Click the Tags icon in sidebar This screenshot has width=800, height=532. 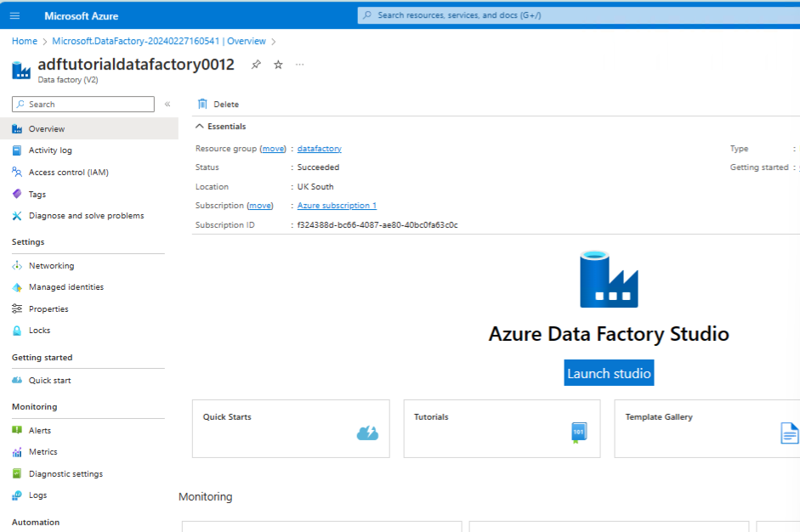click(17, 194)
